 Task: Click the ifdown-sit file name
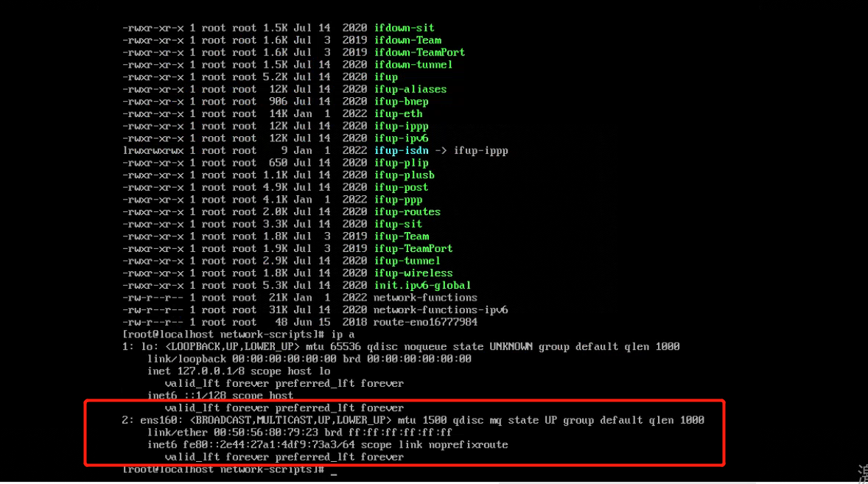404,28
